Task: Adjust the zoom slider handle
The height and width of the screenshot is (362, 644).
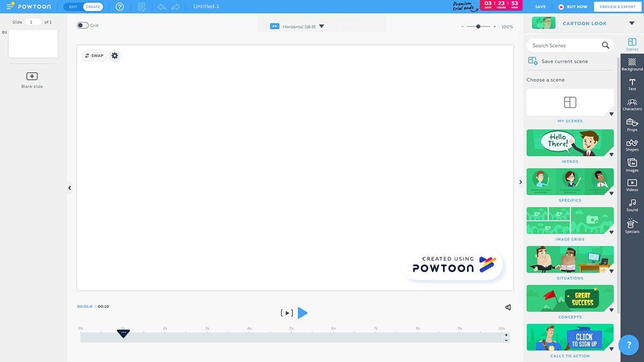Action: tap(478, 26)
